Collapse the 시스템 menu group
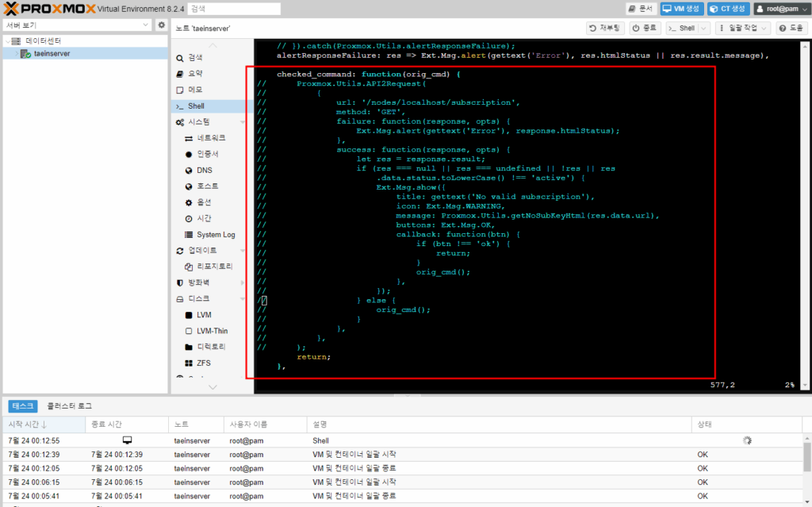812x507 pixels. [243, 122]
